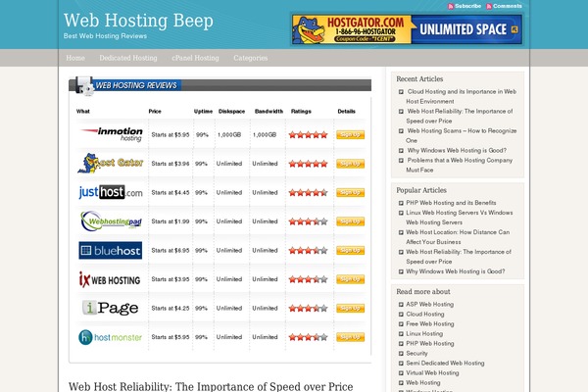Image resolution: width=588 pixels, height=392 pixels.
Task: Click the Web Hosting Reviews header icon
Action: [x=84, y=86]
